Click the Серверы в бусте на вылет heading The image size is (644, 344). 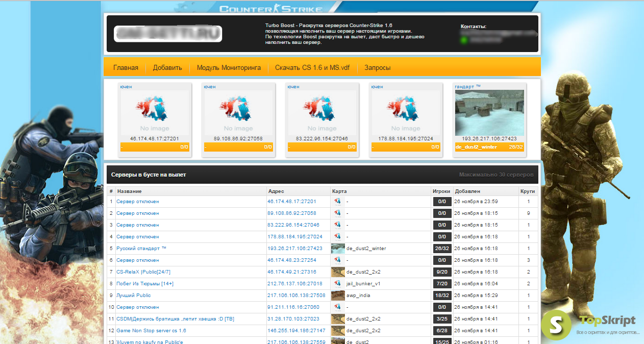coord(148,175)
